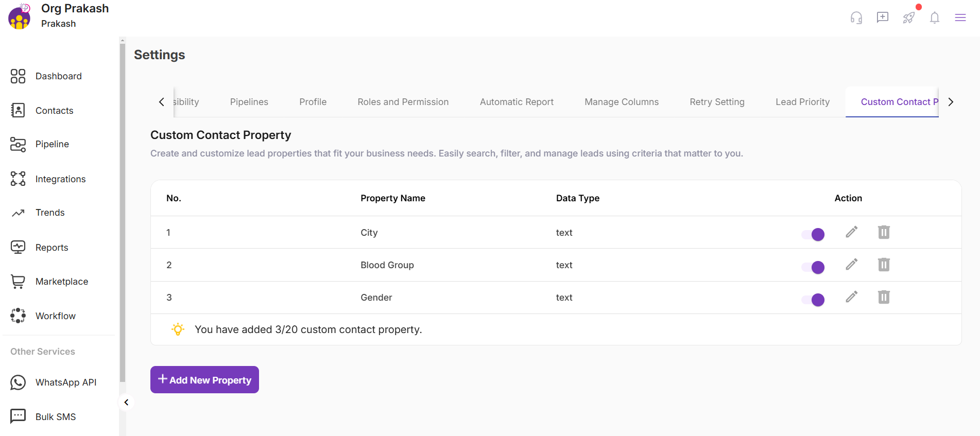980x436 pixels.
Task: Collapse the left sidebar panel
Action: [x=126, y=403]
